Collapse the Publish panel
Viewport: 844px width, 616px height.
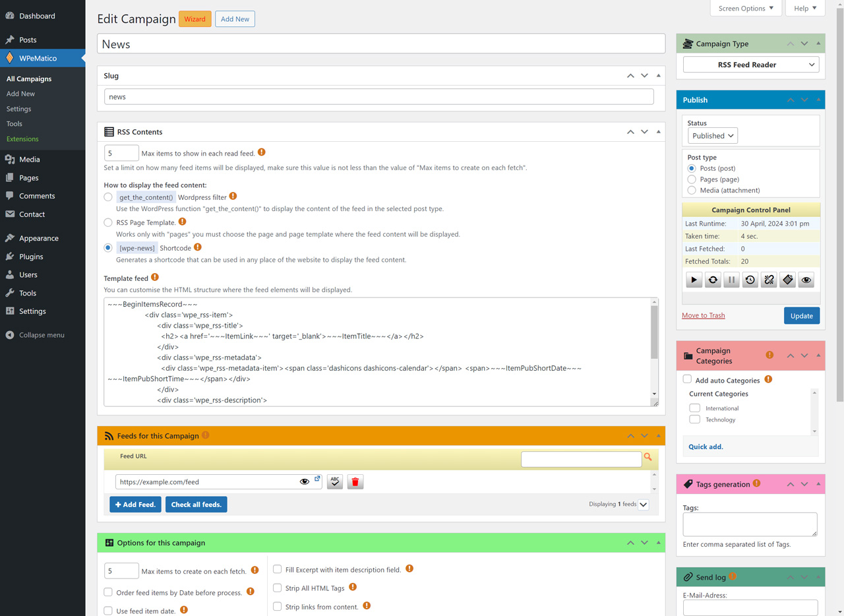tap(818, 100)
